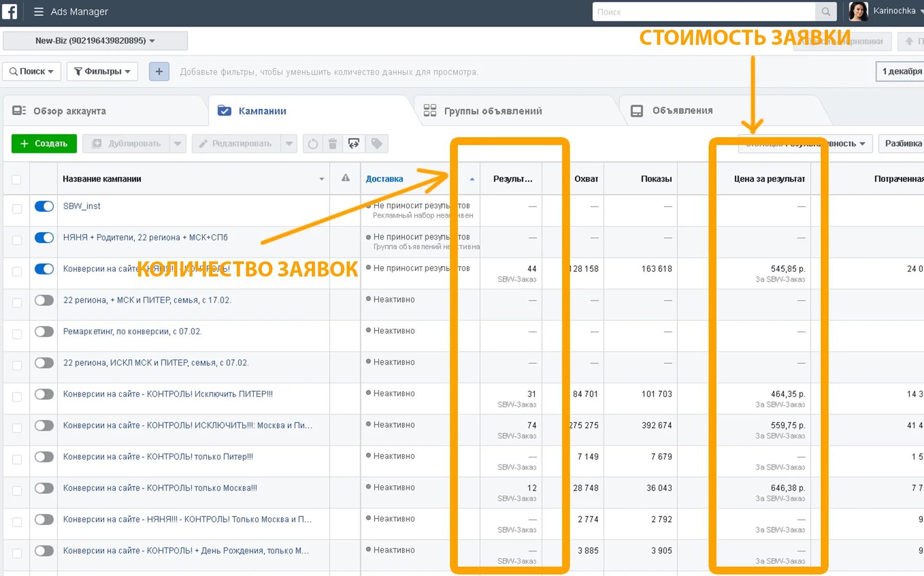Sort by Показы column header
Image resolution: width=924 pixels, height=576 pixels.
[656, 179]
